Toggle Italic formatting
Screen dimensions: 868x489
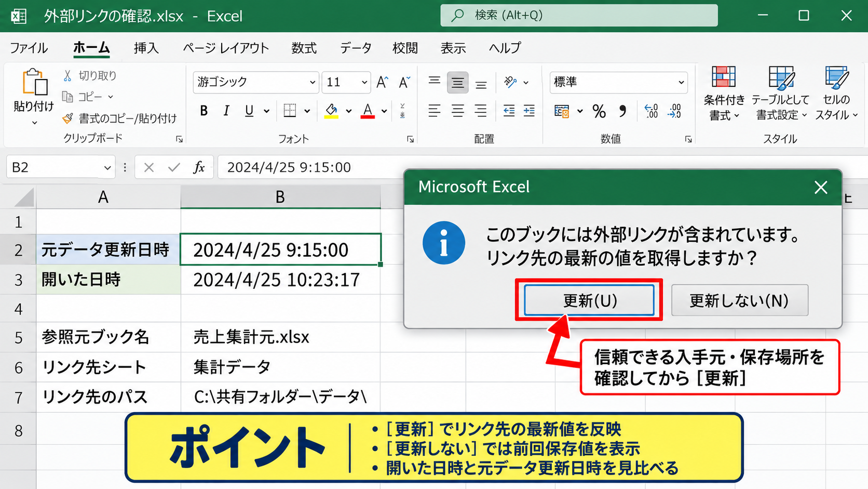pos(226,111)
